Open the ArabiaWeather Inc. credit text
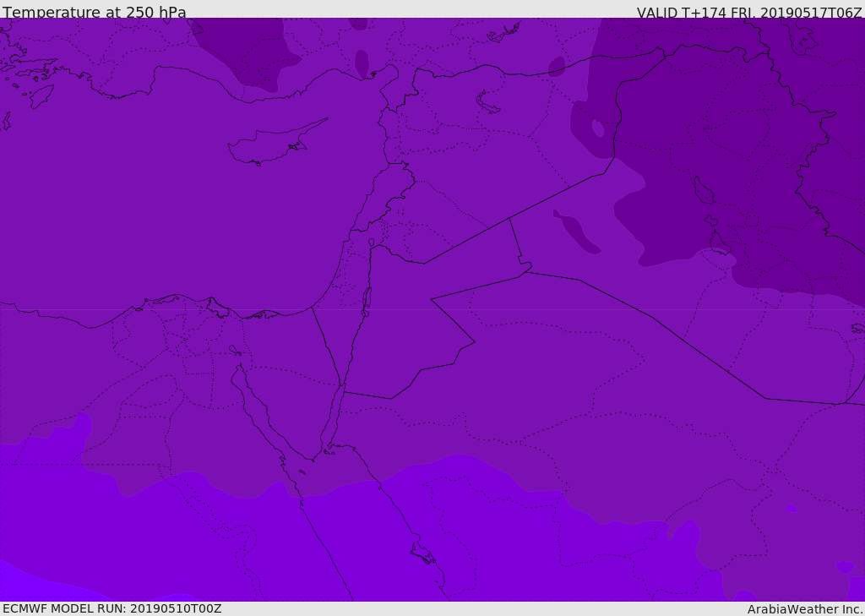The width and height of the screenshot is (865, 616). coord(804,609)
